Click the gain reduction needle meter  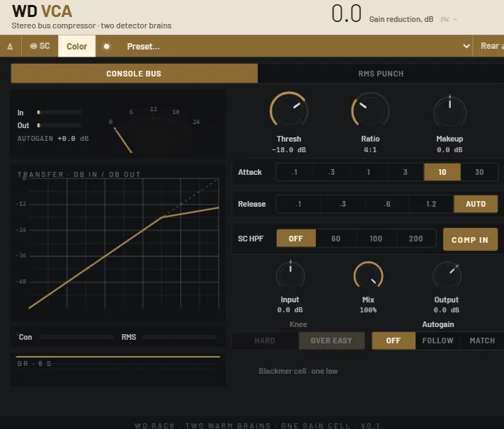[154, 130]
